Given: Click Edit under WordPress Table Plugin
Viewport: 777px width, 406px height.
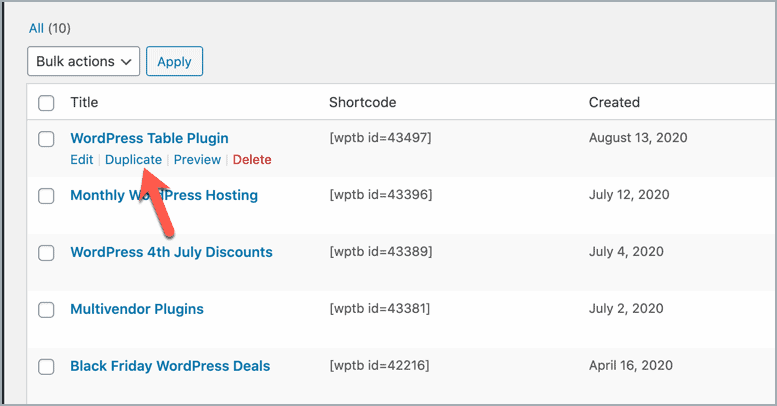Looking at the screenshot, I should click(x=81, y=160).
